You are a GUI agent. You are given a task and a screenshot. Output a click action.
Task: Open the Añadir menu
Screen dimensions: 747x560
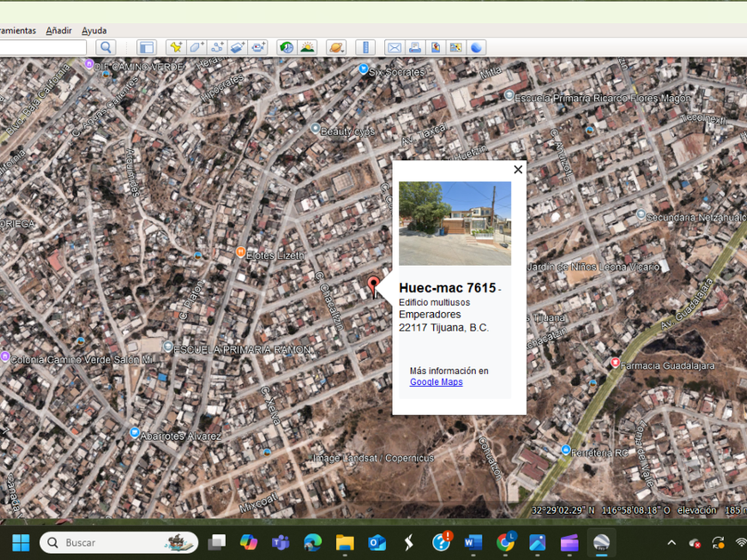tap(59, 30)
